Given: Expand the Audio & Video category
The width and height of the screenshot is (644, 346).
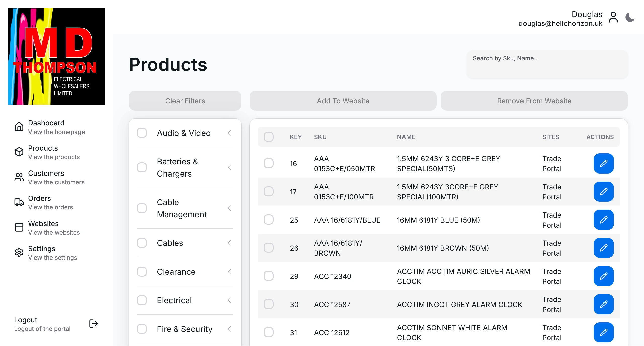Looking at the screenshot, I should point(229,133).
